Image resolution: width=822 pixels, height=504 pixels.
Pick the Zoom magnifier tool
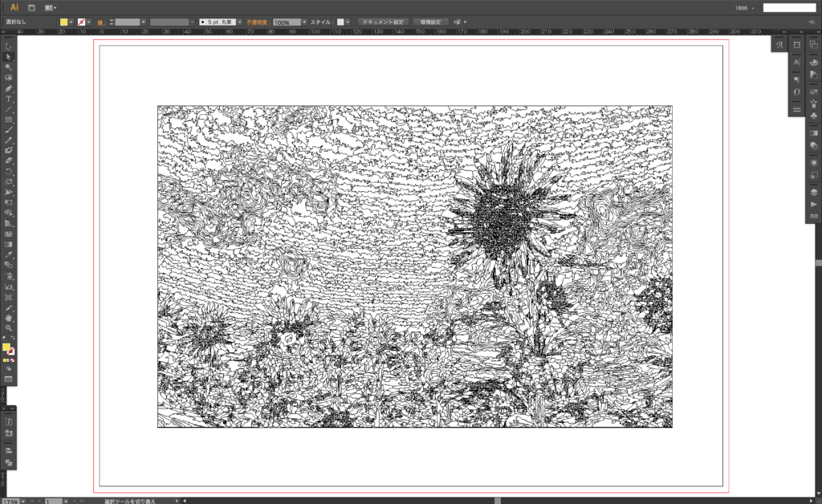pyautogui.click(x=9, y=328)
